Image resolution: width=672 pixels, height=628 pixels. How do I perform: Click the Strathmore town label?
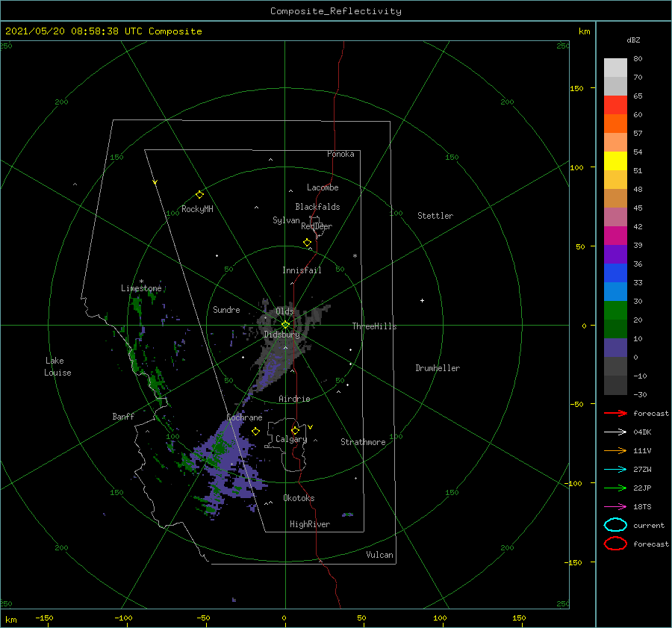(x=363, y=442)
